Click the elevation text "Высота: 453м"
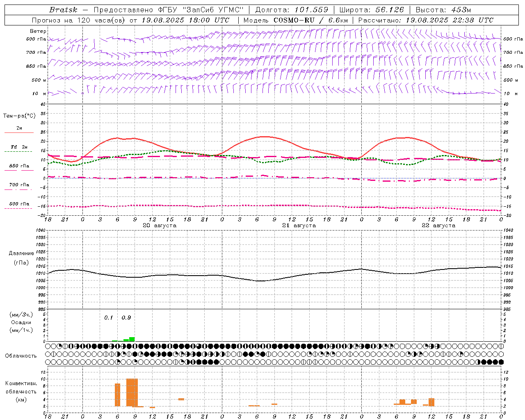Image resolution: width=525 pixels, height=420 pixels. click(443, 10)
